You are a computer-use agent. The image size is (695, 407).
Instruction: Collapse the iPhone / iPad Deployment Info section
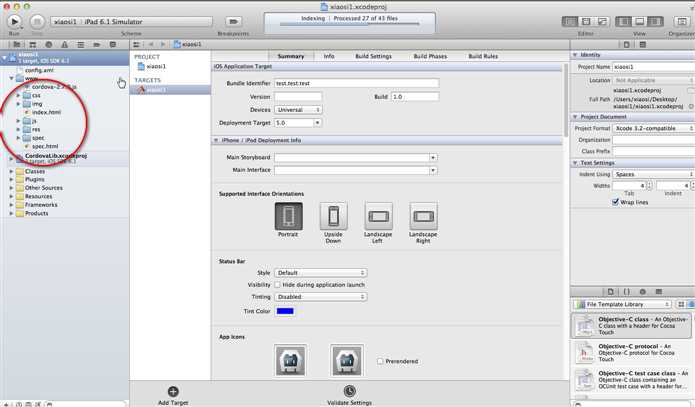coord(216,140)
